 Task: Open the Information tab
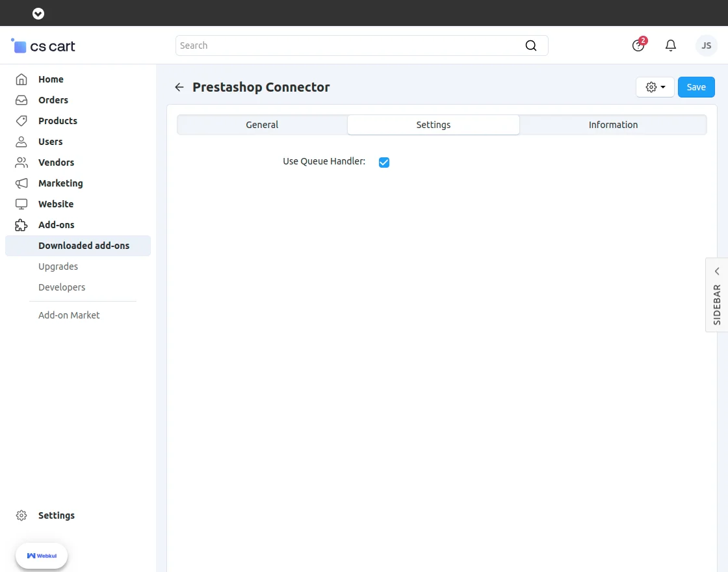click(x=613, y=124)
